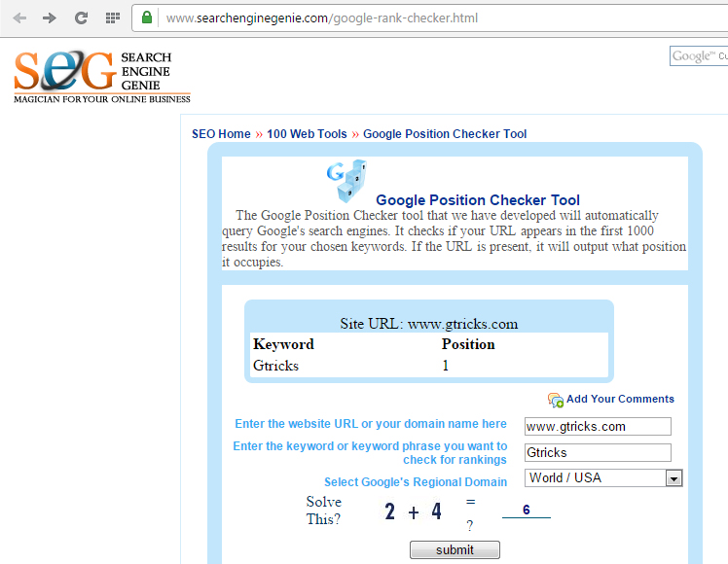Click the Gtricks keyword cell in results
This screenshot has height=564, width=728.
point(275,366)
